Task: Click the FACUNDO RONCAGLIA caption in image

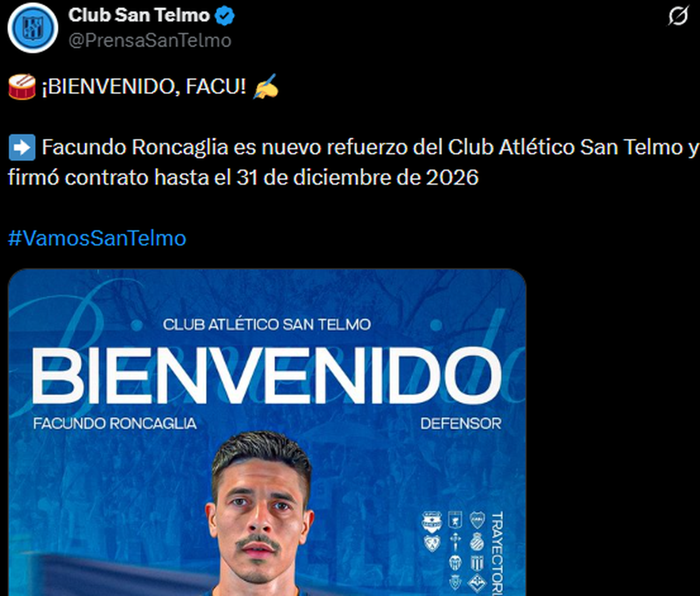Action: tap(115, 423)
